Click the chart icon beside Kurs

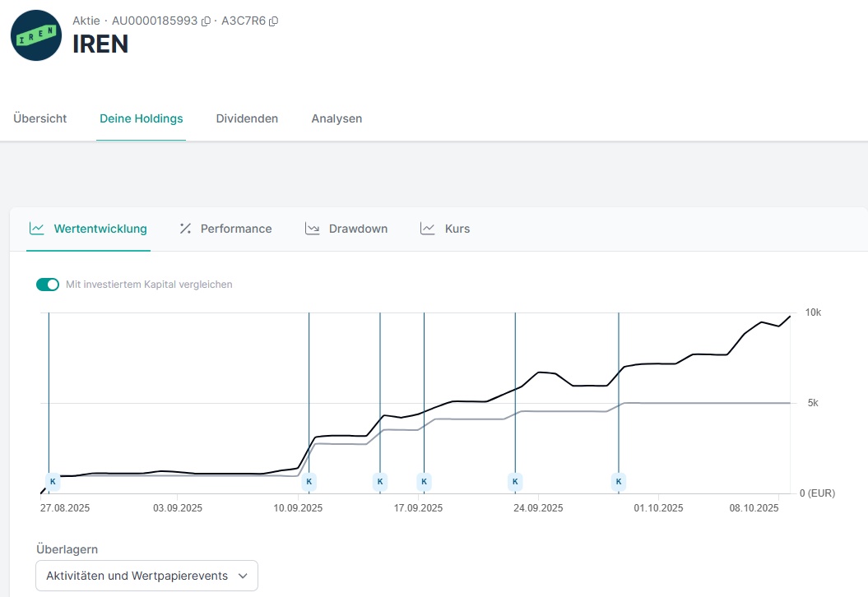tap(427, 229)
